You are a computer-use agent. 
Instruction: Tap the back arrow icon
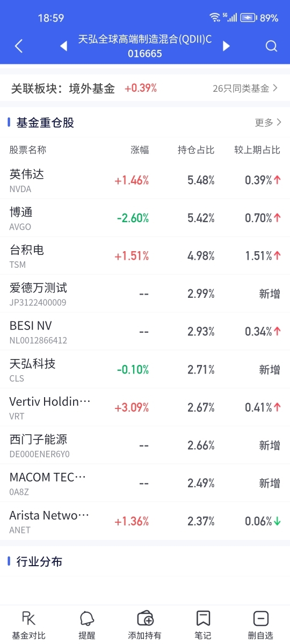[x=19, y=46]
